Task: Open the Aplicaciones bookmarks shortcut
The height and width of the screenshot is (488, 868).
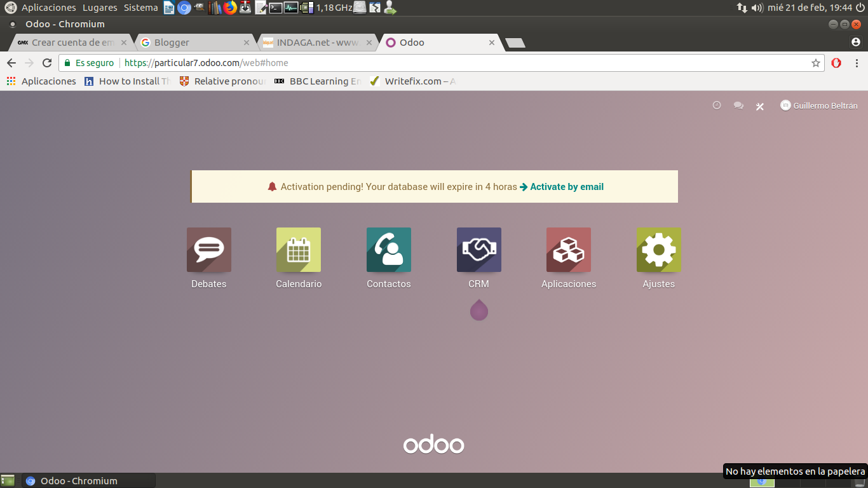Action: click(41, 81)
